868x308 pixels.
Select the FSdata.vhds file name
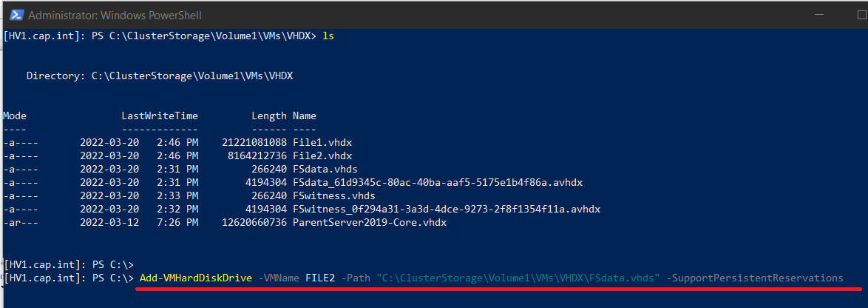325,169
